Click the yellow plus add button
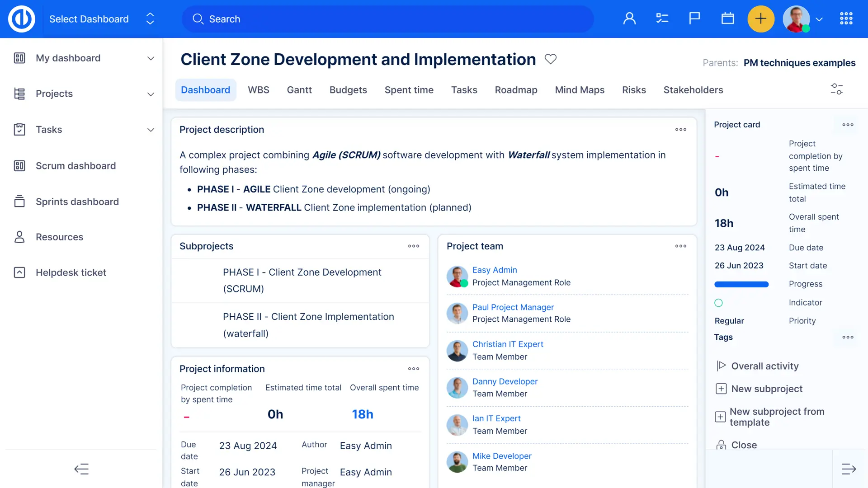This screenshot has height=488, width=868. pos(761,19)
